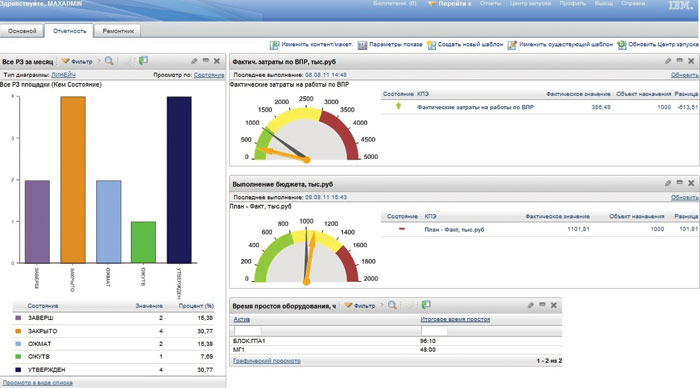This screenshot has height=388, width=700.
Task: Click Обновить in Фактич. затраты portlet
Action: coord(684,75)
